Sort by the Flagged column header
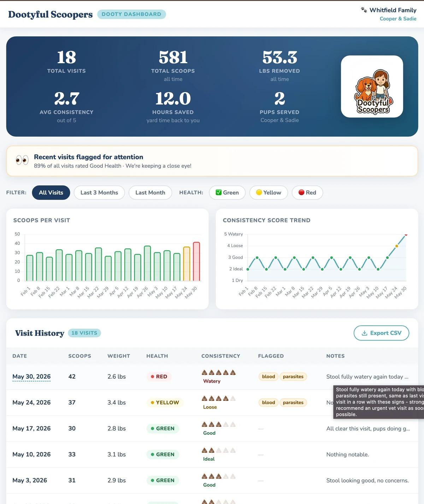The image size is (424, 504). click(271, 356)
